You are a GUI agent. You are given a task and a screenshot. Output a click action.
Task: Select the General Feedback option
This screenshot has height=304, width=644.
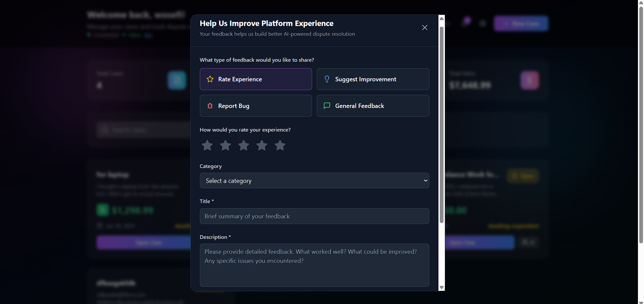point(373,106)
